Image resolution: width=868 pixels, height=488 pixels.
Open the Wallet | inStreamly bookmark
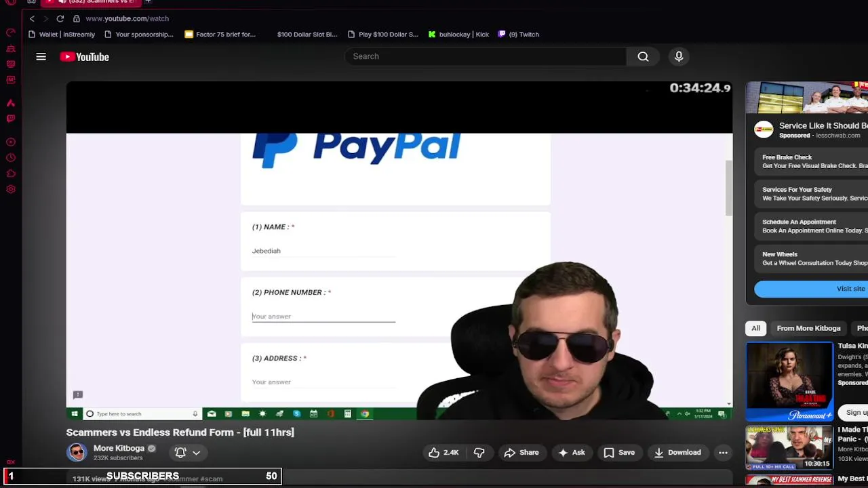pos(62,35)
